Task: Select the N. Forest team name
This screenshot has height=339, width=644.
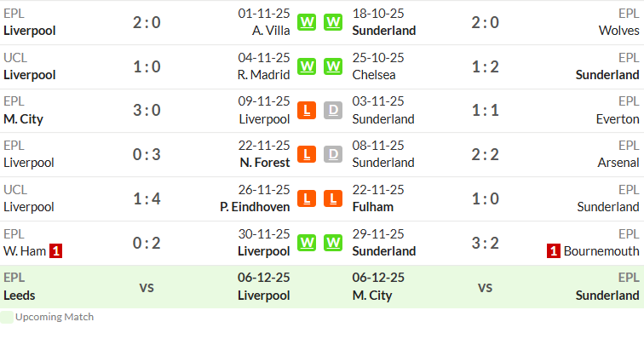Action: coord(265,163)
